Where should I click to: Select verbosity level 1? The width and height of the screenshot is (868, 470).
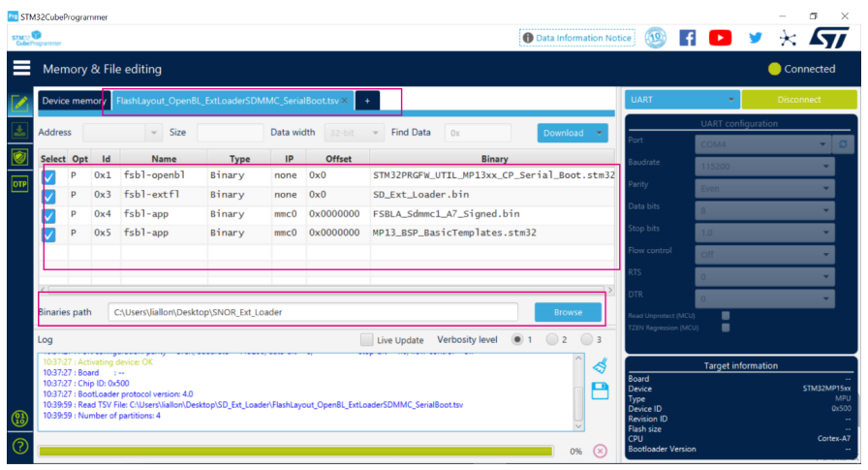coord(517,339)
